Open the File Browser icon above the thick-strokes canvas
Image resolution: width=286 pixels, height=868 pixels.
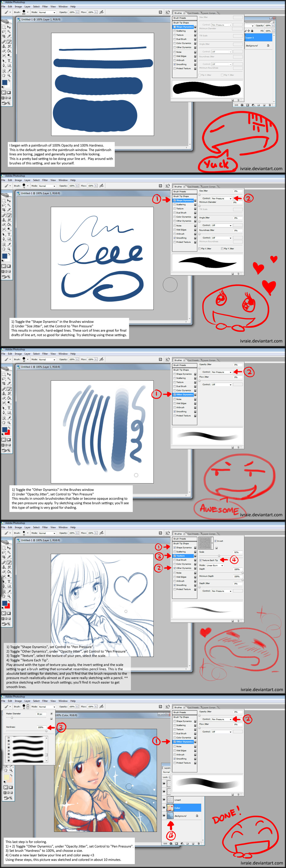coord(167,12)
